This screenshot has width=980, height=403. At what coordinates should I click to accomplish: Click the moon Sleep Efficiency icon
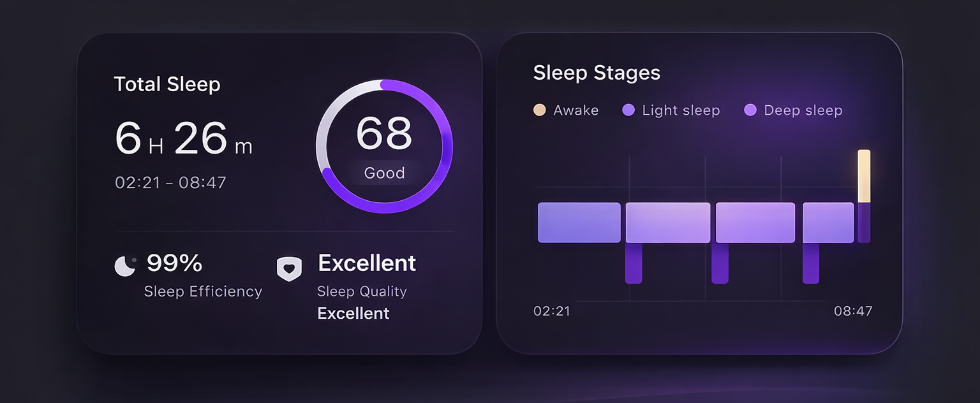click(125, 266)
